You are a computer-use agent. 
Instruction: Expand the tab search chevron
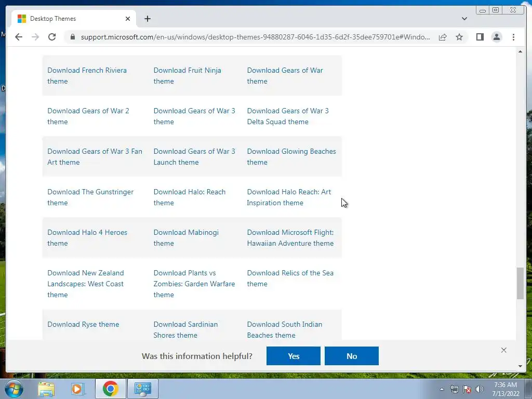[464, 19]
